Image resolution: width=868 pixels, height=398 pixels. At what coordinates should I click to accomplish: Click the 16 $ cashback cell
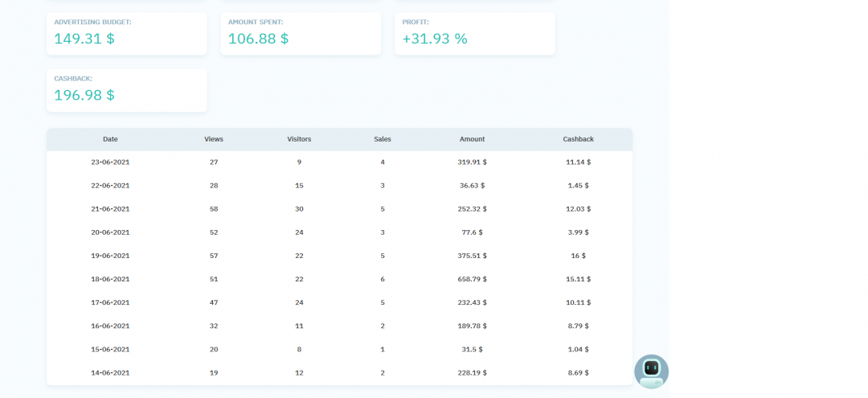[578, 256]
